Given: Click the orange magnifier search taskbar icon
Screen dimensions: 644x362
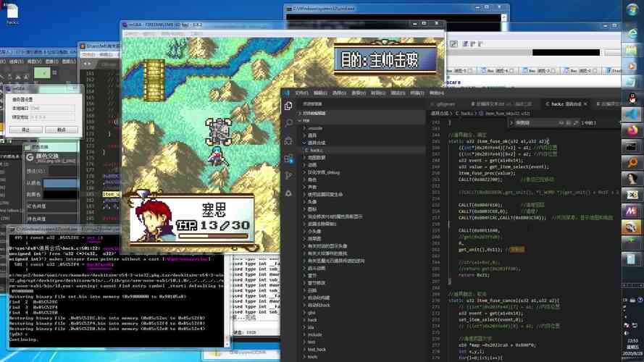Looking at the screenshot, I should click(632, 162).
